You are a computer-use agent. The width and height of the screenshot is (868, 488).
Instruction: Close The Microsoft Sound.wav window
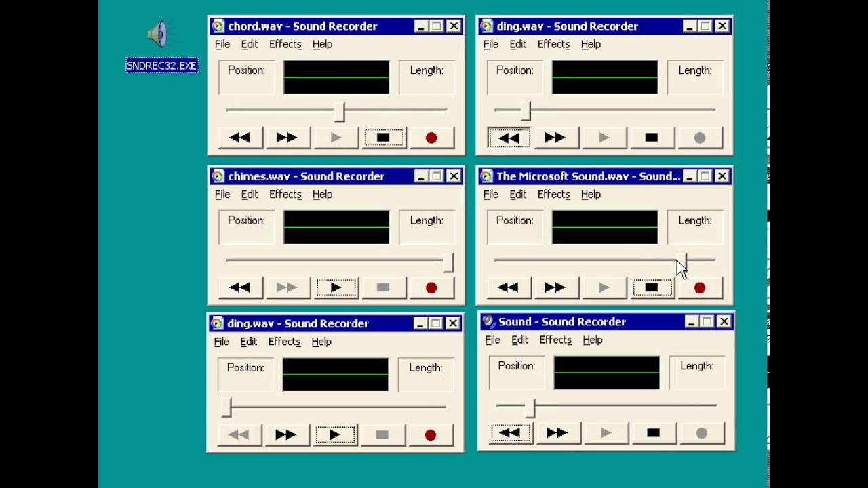(x=722, y=176)
